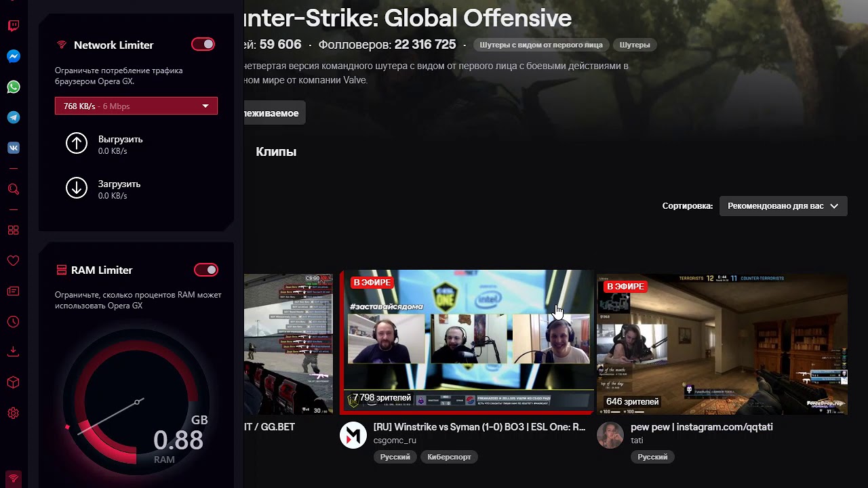Open tati channel avatar
The height and width of the screenshot is (488, 868).
pyautogui.click(x=610, y=434)
